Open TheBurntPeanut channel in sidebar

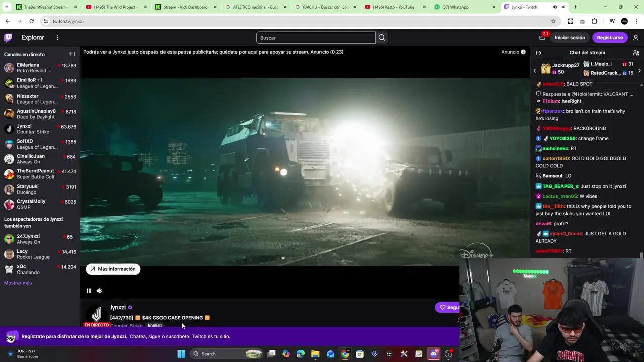click(x=40, y=174)
